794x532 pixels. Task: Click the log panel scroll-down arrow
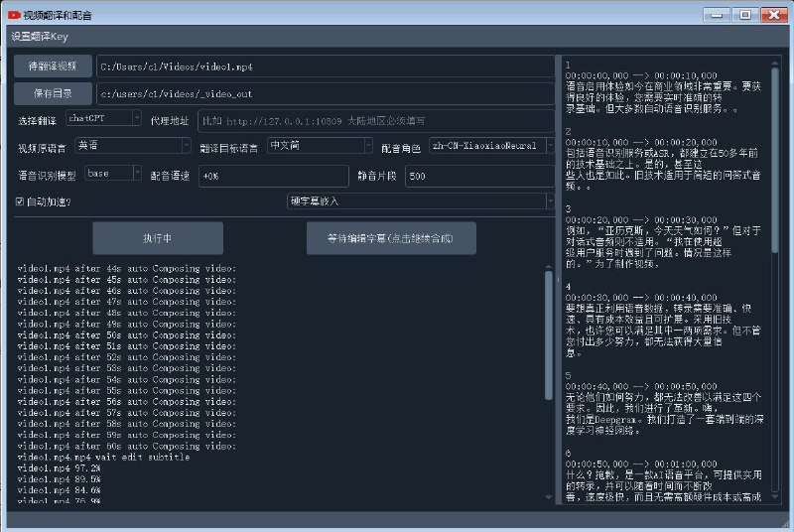549,497
